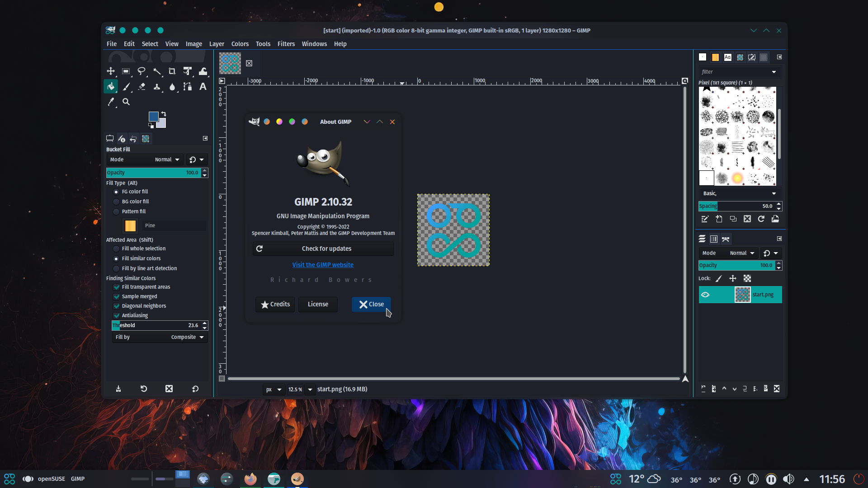This screenshot has width=868, height=488.
Task: Select the Clone stamp tool
Action: coord(157,87)
